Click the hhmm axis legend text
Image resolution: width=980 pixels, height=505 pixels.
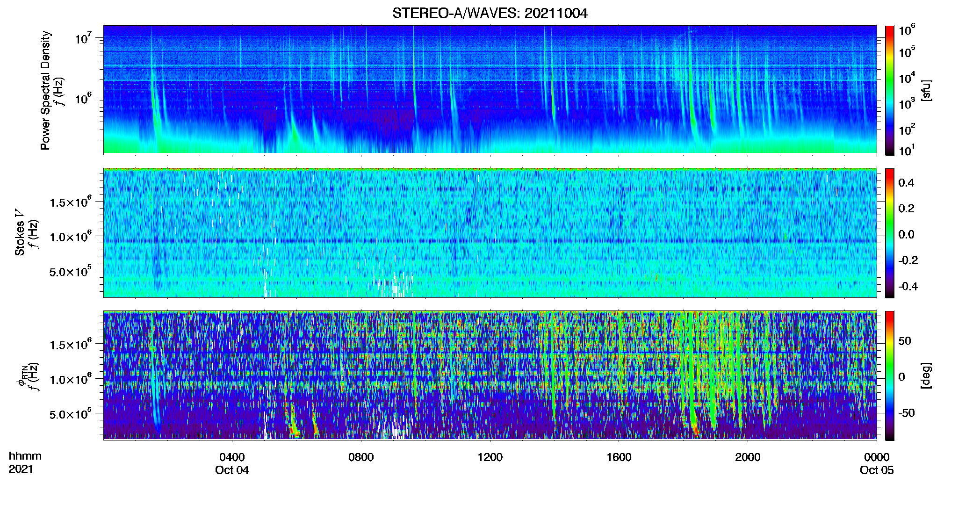pos(25,456)
